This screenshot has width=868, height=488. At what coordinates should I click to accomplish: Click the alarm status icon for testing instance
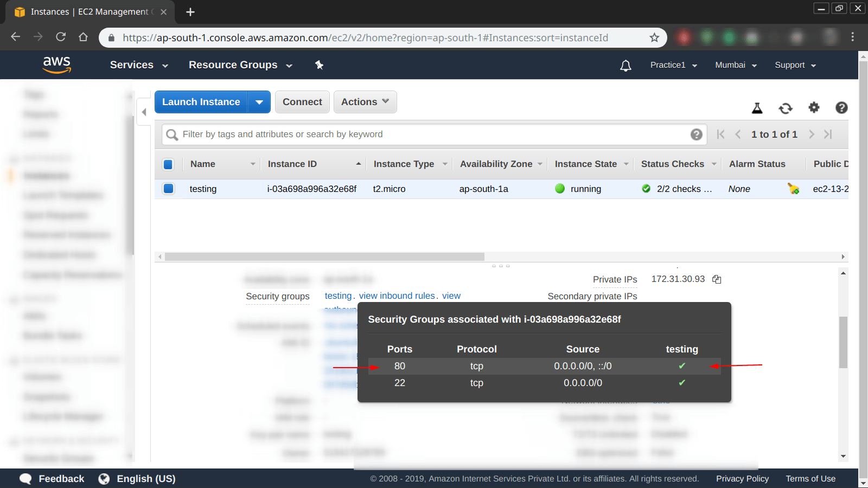point(793,189)
